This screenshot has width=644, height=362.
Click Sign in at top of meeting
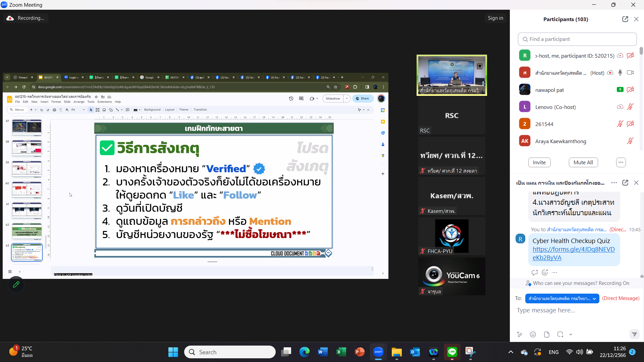[495, 18]
